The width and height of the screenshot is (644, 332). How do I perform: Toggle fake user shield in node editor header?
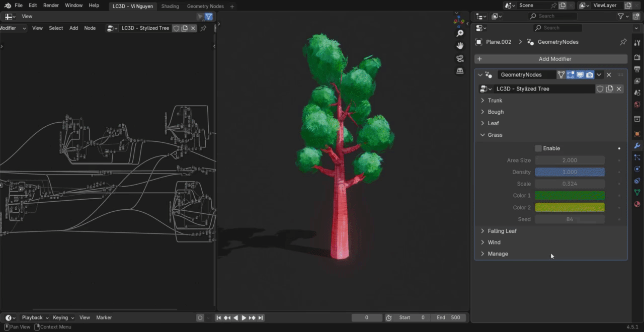(176, 28)
